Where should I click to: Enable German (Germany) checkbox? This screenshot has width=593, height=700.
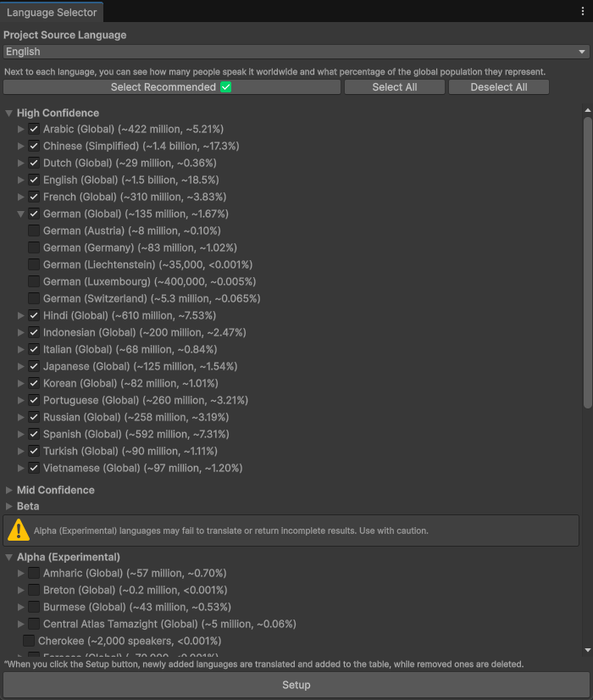click(x=33, y=247)
